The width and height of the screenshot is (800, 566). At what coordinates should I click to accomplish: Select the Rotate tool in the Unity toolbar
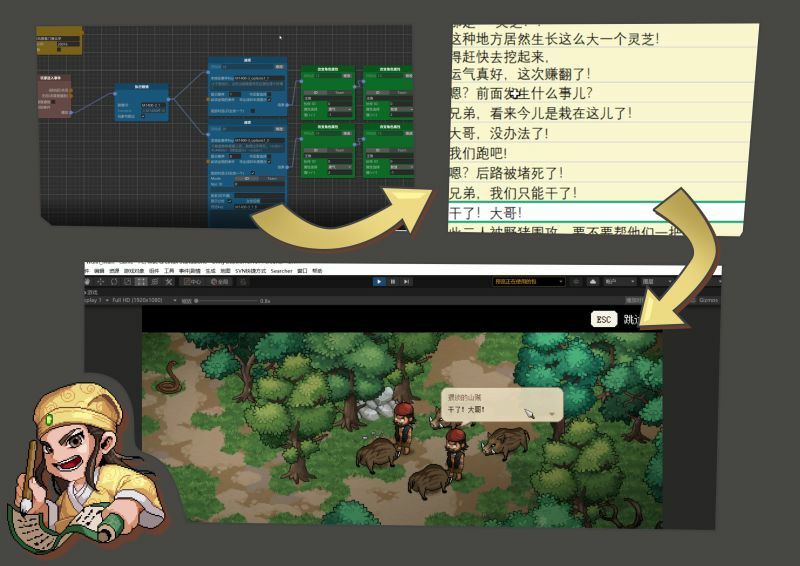[x=114, y=282]
